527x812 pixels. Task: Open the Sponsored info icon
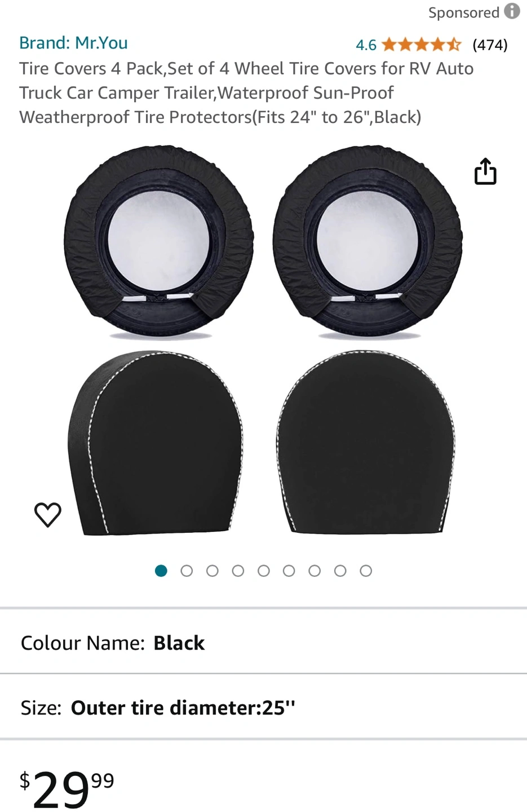pos(512,11)
